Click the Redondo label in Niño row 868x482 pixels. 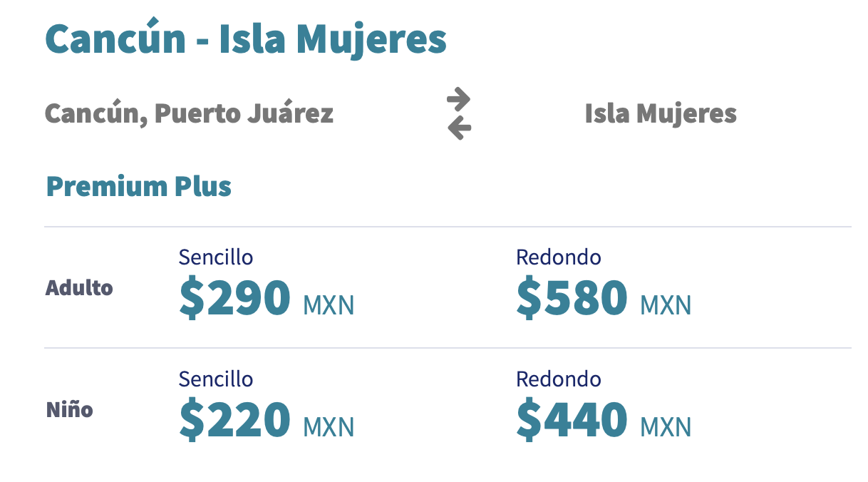click(x=559, y=379)
